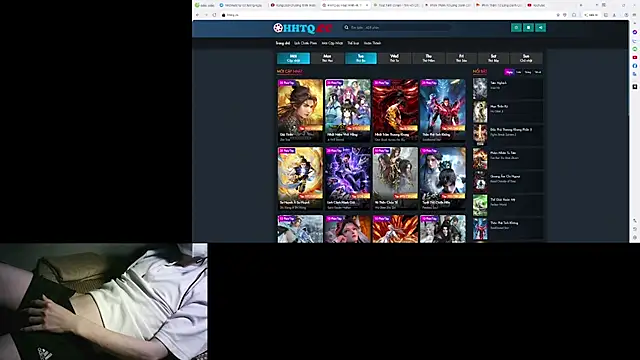Click the HHTQ site logo

[x=302, y=28]
